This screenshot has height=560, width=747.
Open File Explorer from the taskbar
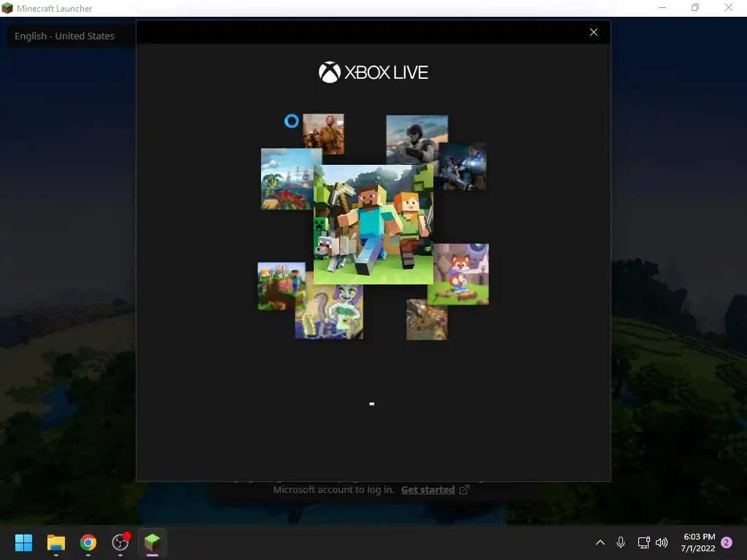(55, 542)
